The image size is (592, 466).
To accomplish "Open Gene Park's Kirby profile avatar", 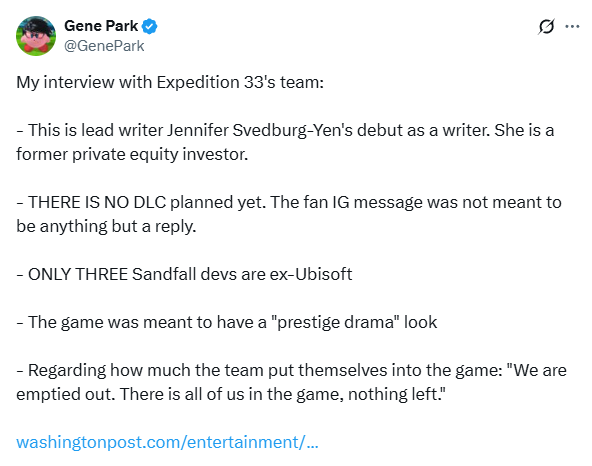I will (36, 36).
